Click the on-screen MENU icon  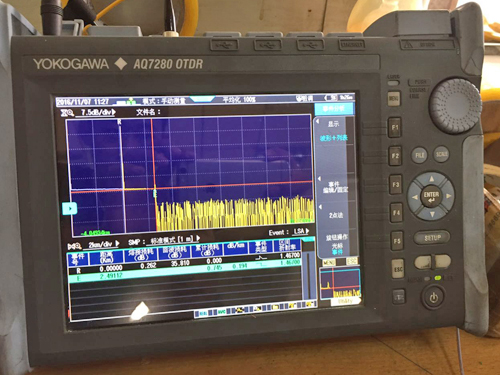[x=328, y=262]
